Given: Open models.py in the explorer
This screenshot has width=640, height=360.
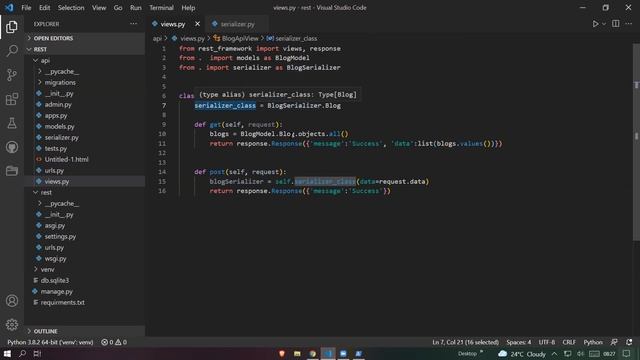Looking at the screenshot, I should 85,126.
